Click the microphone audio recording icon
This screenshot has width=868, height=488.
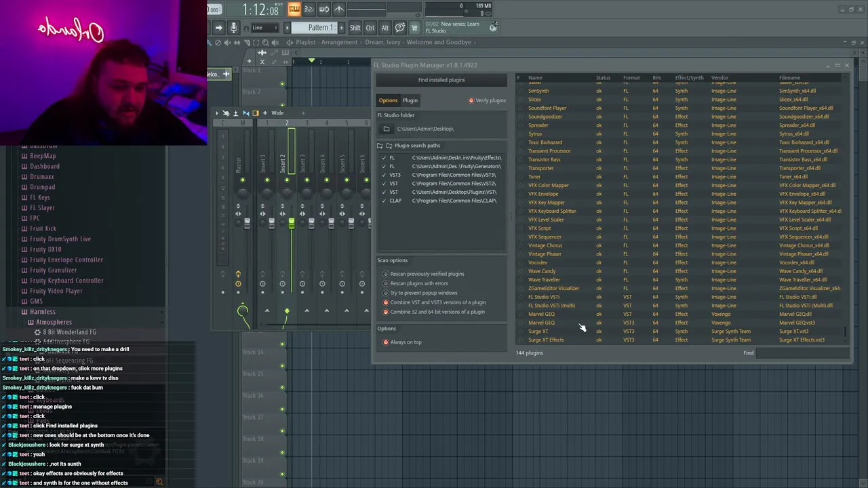pos(233,28)
